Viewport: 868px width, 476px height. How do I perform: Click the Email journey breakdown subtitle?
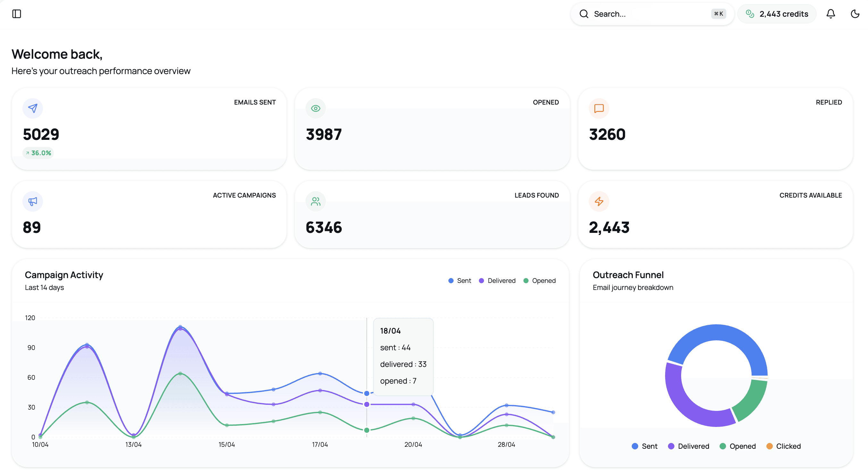pos(633,287)
